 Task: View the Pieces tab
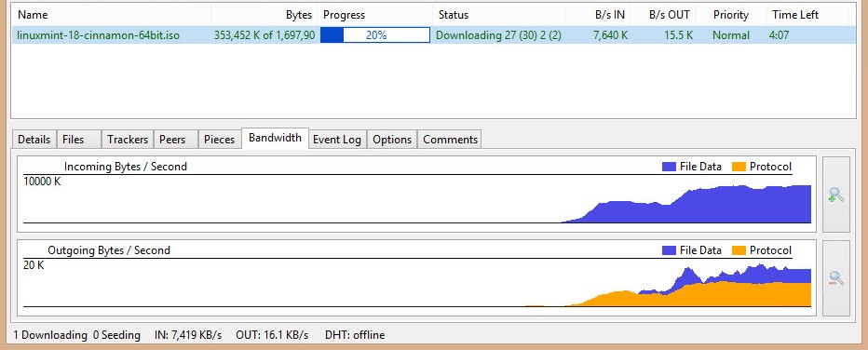tap(219, 140)
